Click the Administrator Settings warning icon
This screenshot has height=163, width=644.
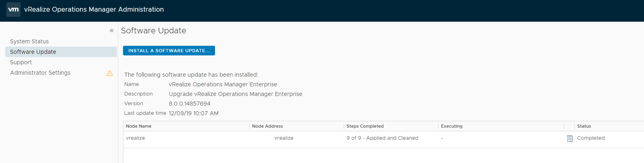(x=110, y=73)
